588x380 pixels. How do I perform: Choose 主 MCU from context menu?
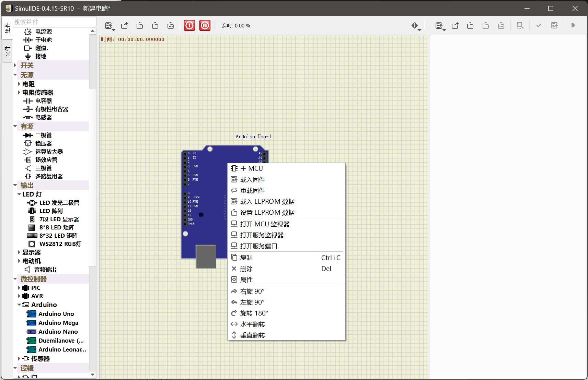coord(286,168)
